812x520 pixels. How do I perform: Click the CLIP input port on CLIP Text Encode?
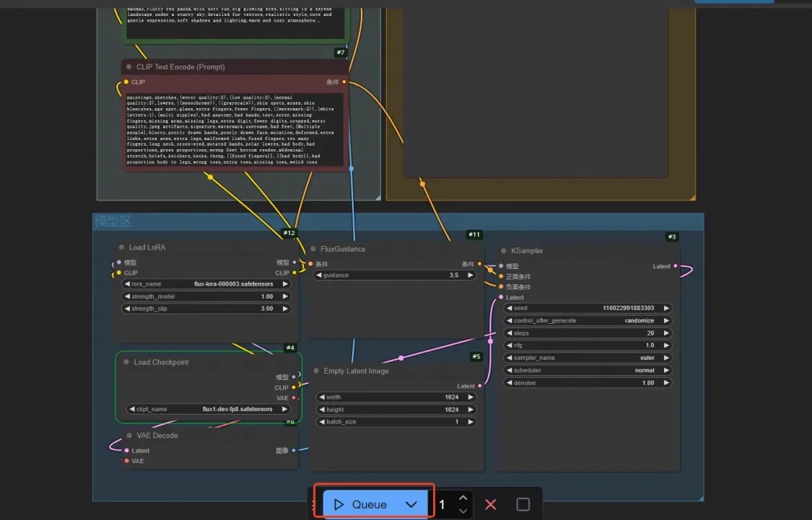[126, 81]
